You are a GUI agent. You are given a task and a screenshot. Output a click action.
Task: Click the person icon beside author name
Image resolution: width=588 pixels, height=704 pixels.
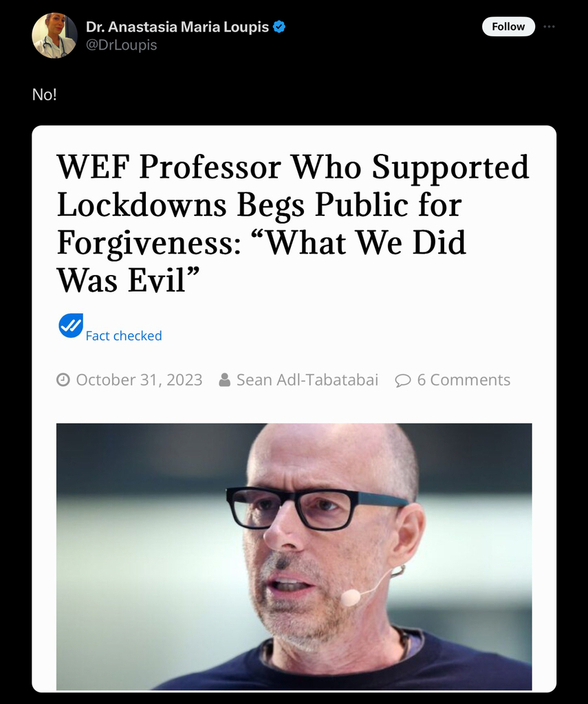click(225, 379)
